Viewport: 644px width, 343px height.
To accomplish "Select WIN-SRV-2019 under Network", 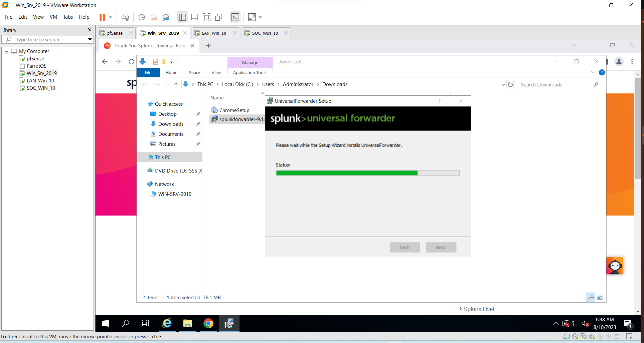I will point(175,194).
